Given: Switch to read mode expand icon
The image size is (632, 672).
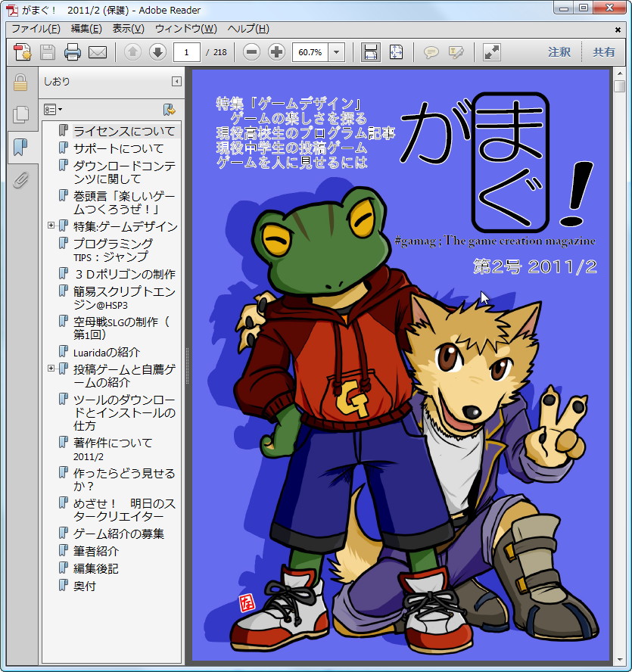Looking at the screenshot, I should [x=492, y=52].
